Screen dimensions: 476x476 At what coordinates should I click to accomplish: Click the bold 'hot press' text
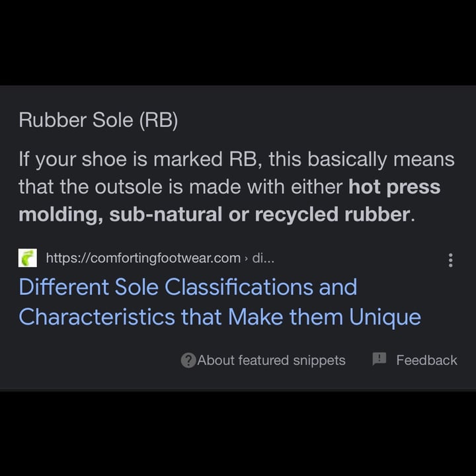394,186
